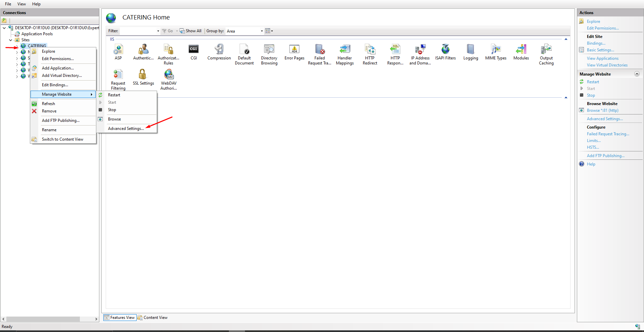Choose Edit Bindings from context menu
This screenshot has height=332, width=644.
(55, 85)
